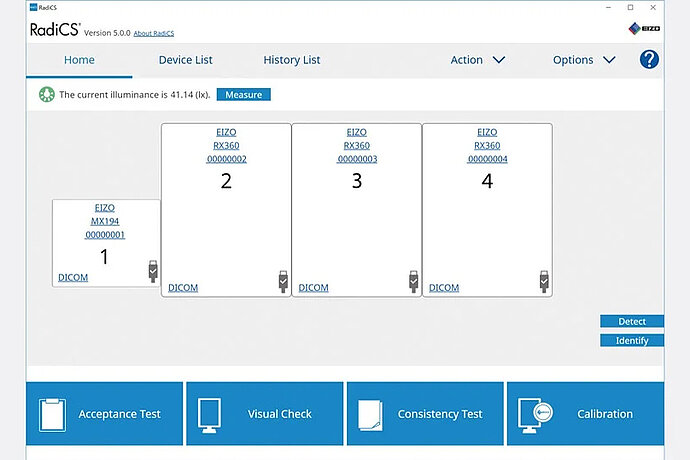Start Calibration
The image size is (690, 460).
pos(585,414)
